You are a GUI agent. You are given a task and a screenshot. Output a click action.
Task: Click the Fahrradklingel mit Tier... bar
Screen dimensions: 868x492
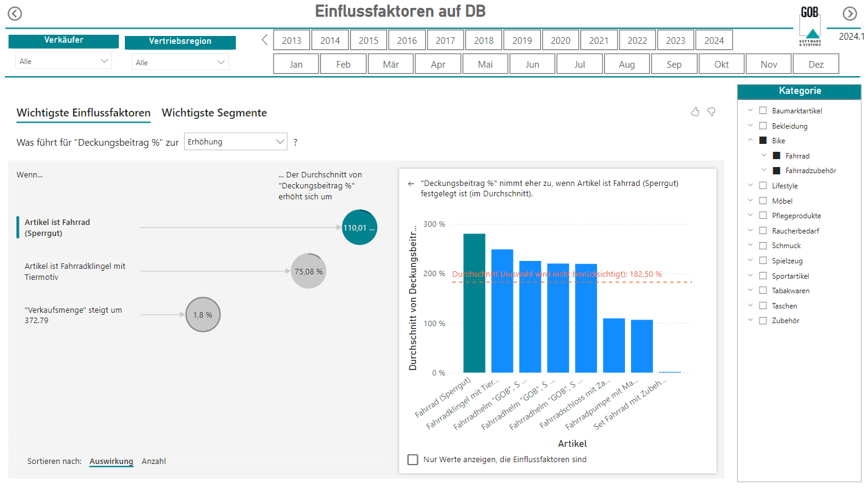[503, 311]
